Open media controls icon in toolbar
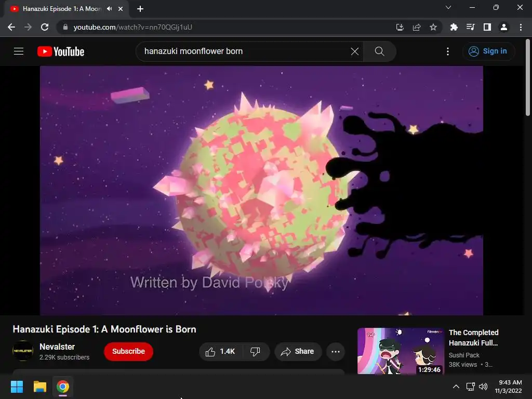This screenshot has height=399, width=532. pyautogui.click(x=470, y=27)
